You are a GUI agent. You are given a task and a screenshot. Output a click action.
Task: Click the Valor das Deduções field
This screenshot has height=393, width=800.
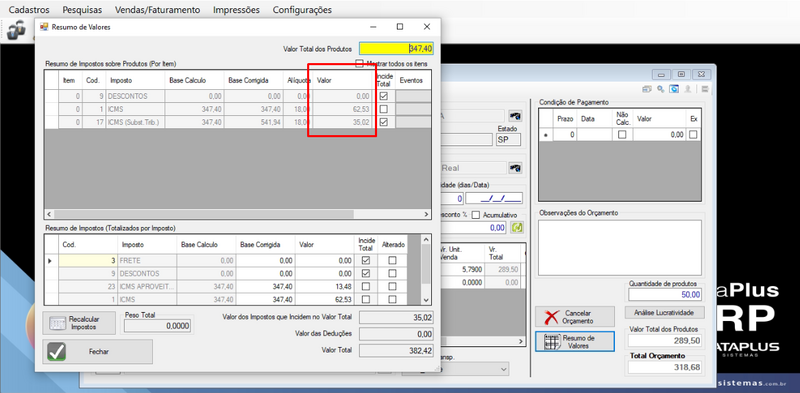[396, 334]
